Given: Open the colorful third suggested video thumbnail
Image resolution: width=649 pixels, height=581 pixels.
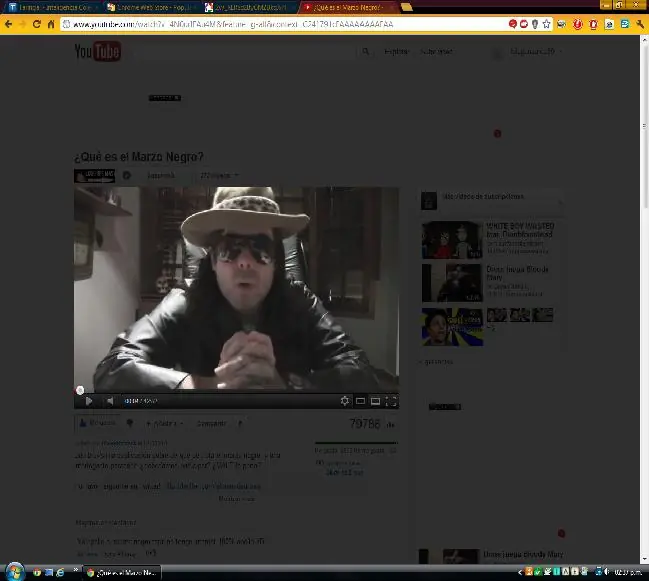Looking at the screenshot, I should tap(452, 327).
